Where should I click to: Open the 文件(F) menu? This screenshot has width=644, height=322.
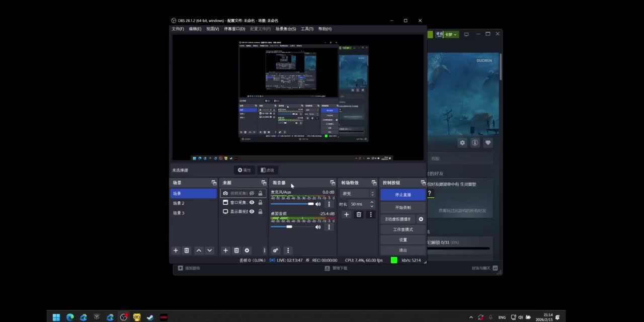click(x=178, y=29)
